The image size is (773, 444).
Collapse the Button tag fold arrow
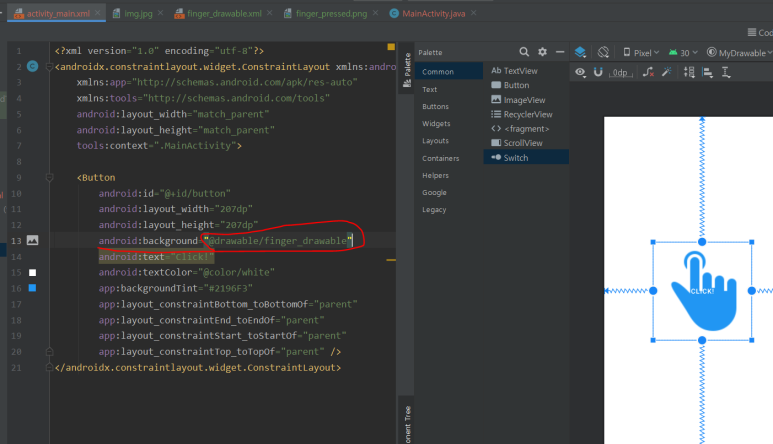(x=49, y=177)
